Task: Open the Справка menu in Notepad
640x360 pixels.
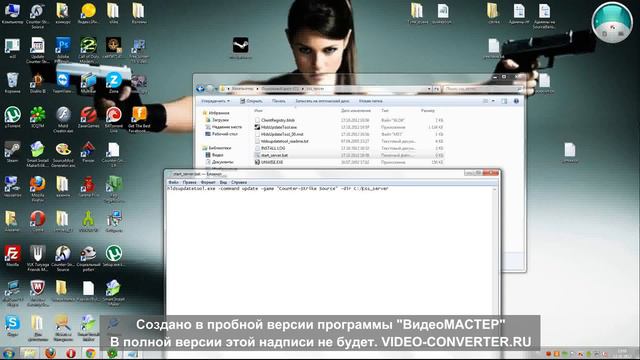Action: (239, 182)
